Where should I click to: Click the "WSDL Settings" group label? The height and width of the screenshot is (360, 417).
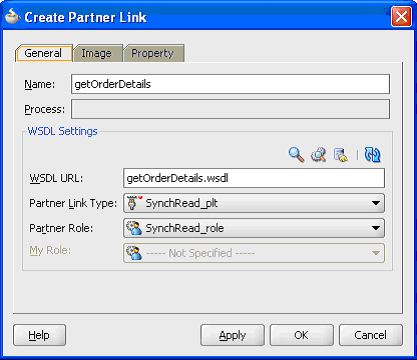(x=63, y=131)
